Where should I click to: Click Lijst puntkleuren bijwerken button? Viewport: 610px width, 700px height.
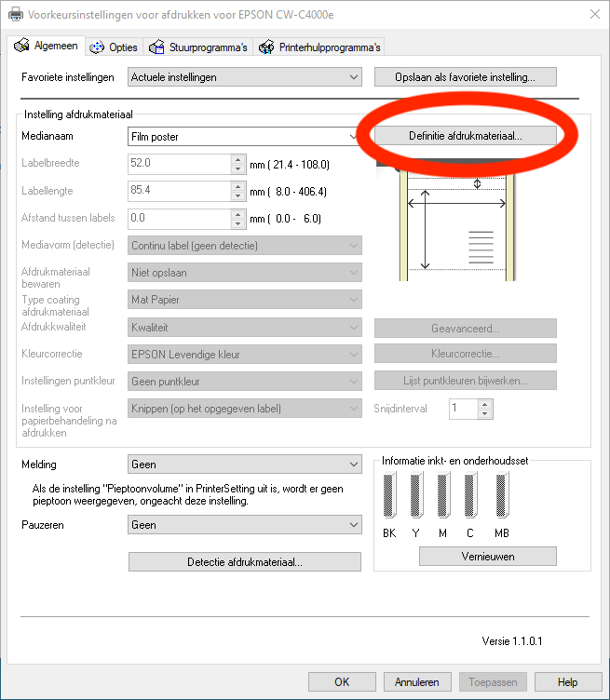[466, 381]
